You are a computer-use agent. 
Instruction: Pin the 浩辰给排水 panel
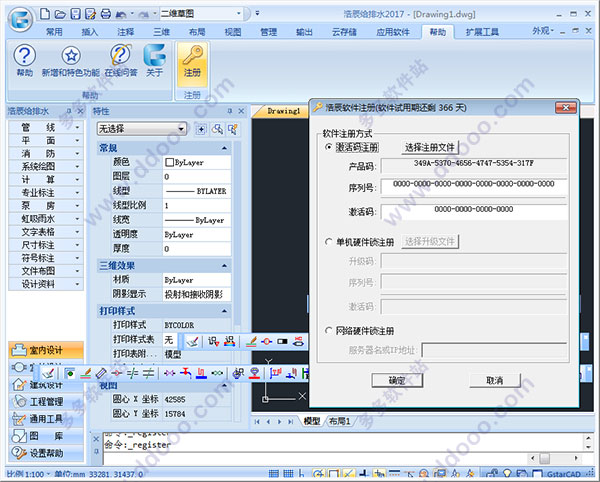(x=69, y=111)
